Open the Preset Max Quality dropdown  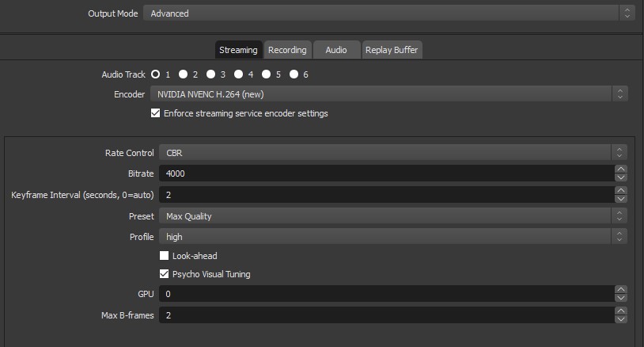pyautogui.click(x=392, y=215)
